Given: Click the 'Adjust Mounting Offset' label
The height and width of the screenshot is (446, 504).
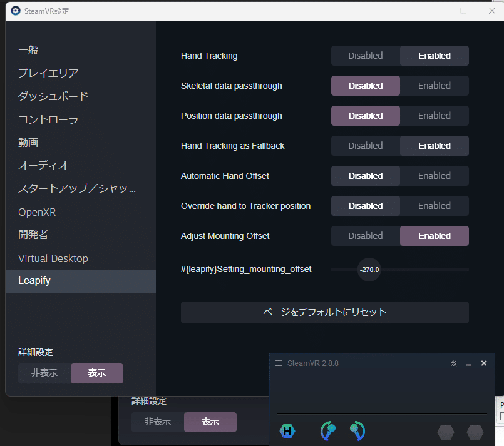Looking at the screenshot, I should point(225,236).
